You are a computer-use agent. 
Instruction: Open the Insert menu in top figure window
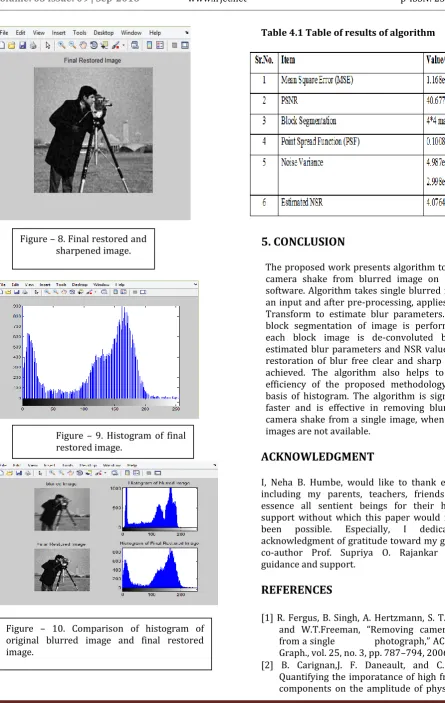58,33
